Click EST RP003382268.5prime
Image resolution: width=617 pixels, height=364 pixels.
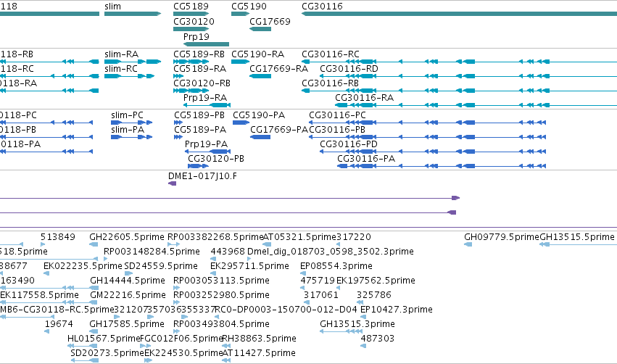tap(215, 237)
